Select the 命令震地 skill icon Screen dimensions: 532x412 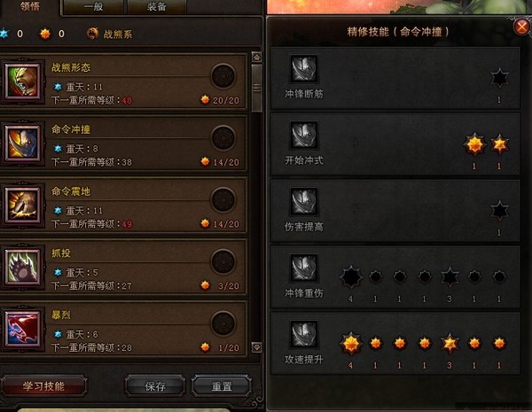[x=23, y=206]
